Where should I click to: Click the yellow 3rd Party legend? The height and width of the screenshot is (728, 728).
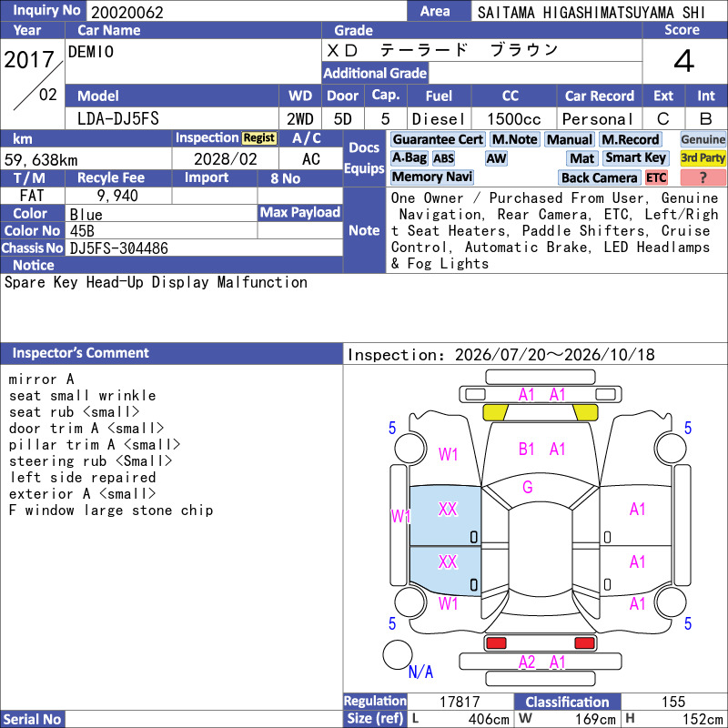pos(703,157)
